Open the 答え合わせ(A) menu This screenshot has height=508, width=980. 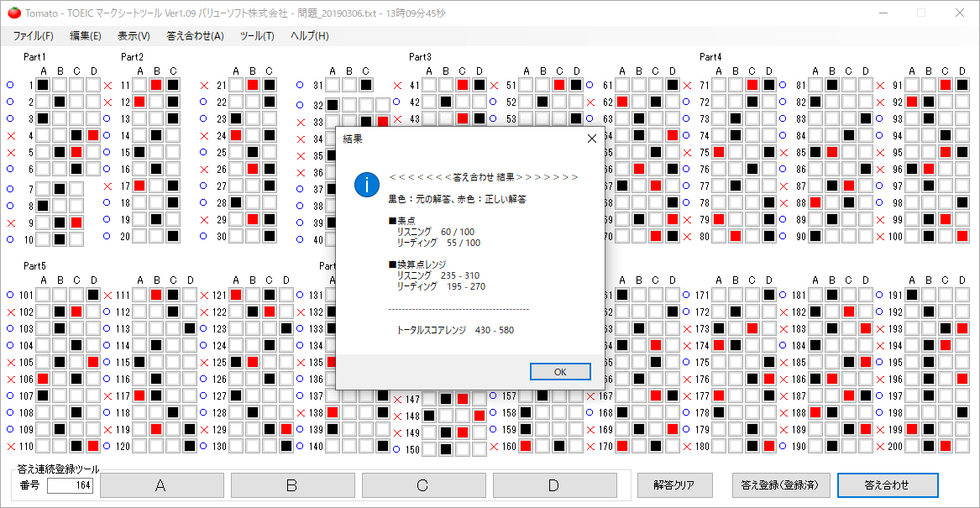195,36
